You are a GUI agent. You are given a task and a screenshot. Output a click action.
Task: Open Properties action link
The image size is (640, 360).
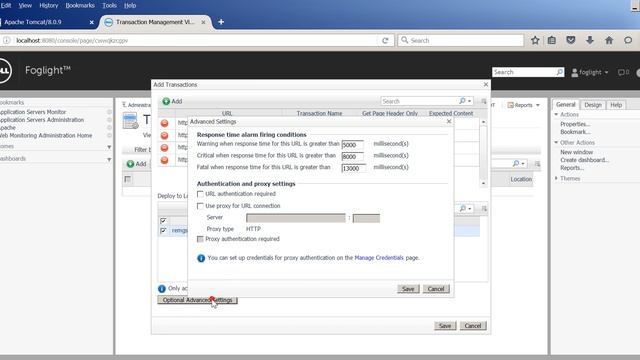(x=575, y=124)
